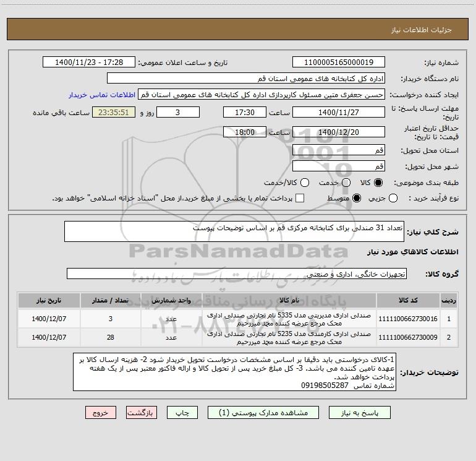Viewport: 476px width, 461px height.
Task: Toggle the اسناد خزانه اسلامی payment checkbox
Action: [300, 198]
